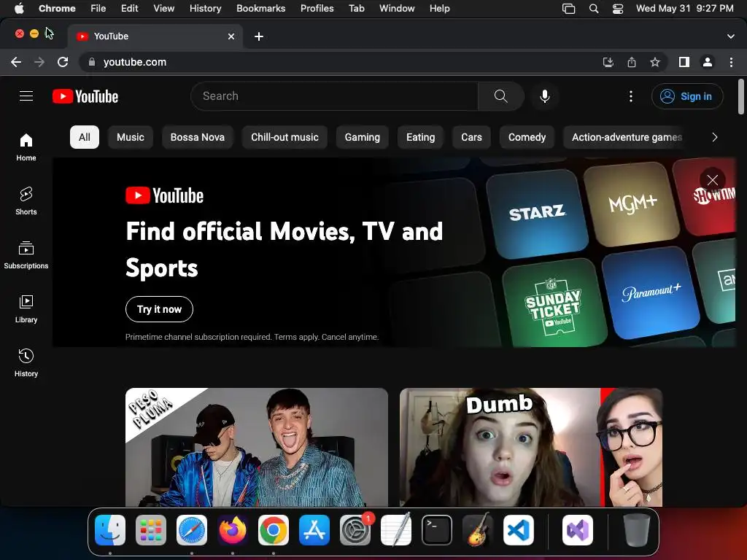Viewport: 747px width, 560px height.
Task: Open Library from the sidebar
Action: pos(26,309)
